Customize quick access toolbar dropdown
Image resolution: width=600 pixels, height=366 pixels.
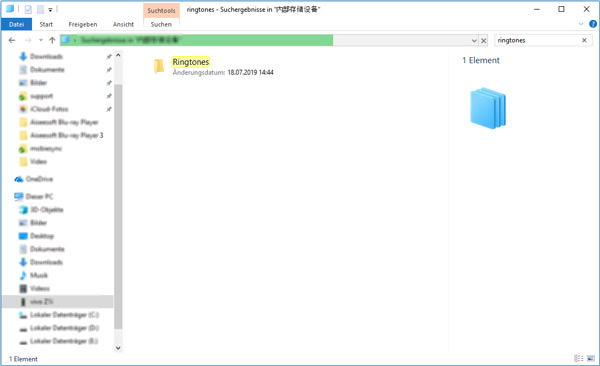click(x=50, y=10)
